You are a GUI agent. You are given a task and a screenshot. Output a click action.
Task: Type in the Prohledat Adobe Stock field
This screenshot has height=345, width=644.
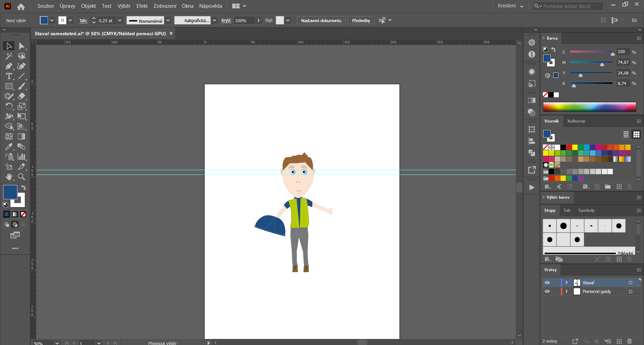tap(568, 6)
